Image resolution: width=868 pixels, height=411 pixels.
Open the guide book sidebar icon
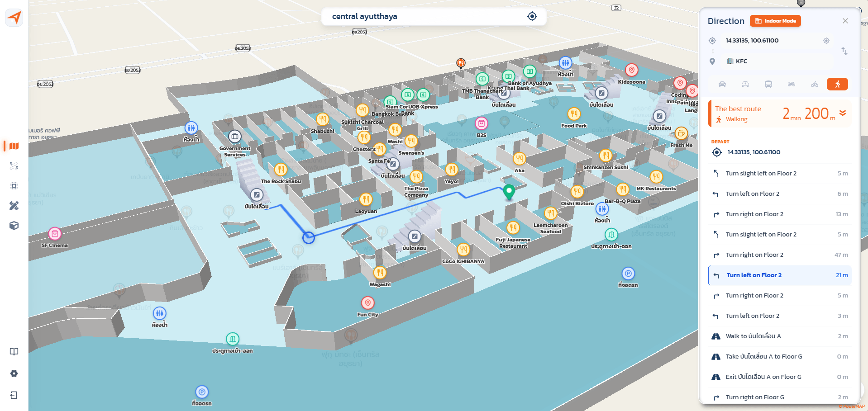click(14, 351)
